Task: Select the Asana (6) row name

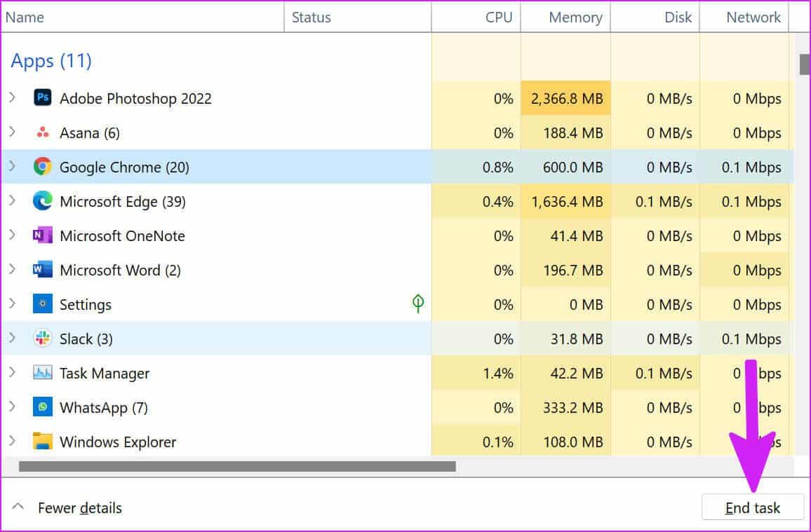Action: 90,133
